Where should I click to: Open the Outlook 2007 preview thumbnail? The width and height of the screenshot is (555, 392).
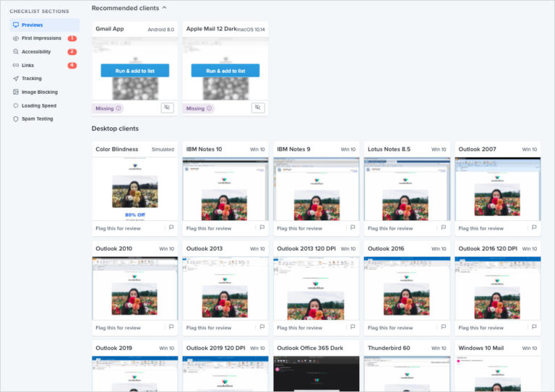click(x=498, y=189)
